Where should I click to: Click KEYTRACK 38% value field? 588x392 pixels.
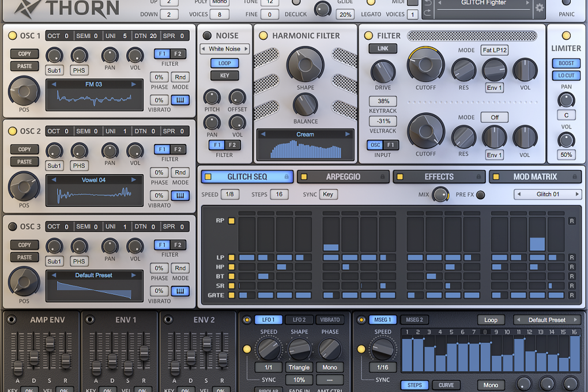383,101
